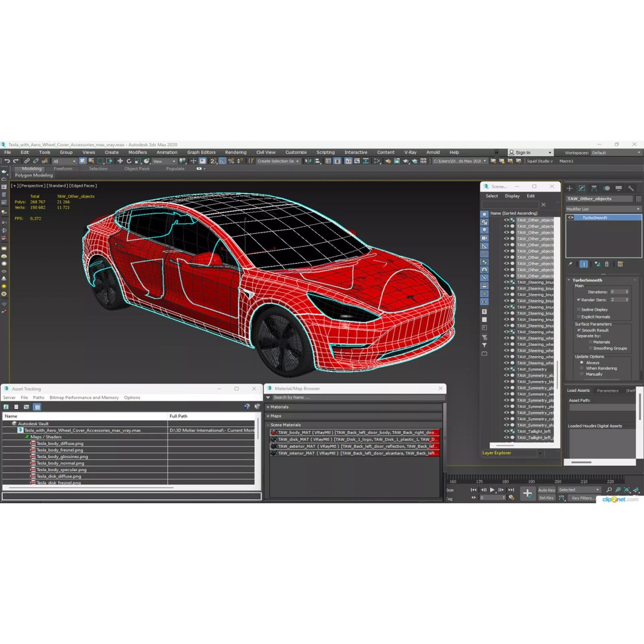The width and height of the screenshot is (644, 644).
Task: Click the table view icon in Asset Tracking
Action: (x=37, y=407)
